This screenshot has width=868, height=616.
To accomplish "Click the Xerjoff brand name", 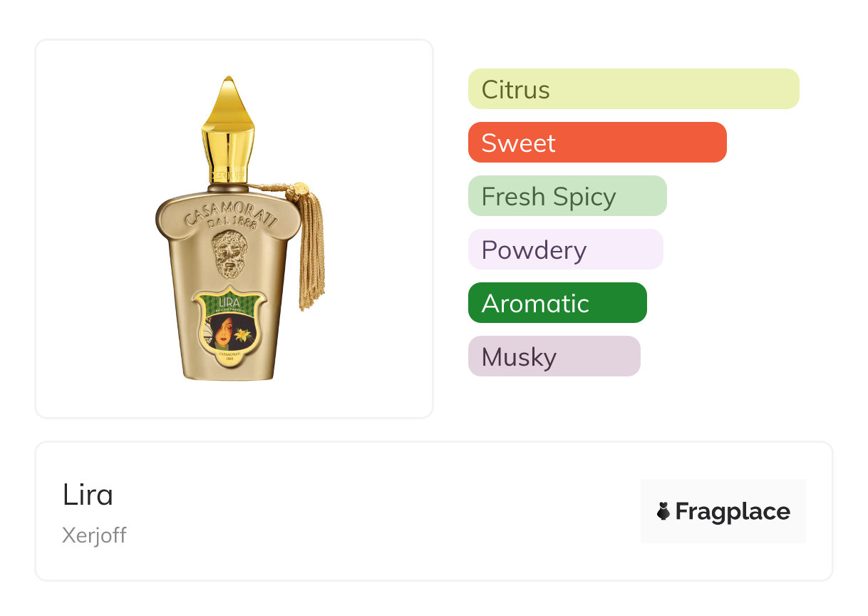I will [94, 535].
